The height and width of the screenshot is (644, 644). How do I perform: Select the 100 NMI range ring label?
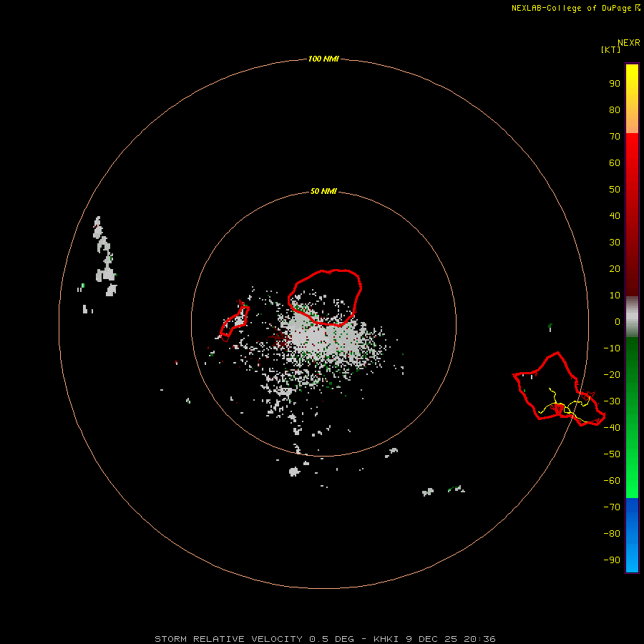tap(323, 59)
